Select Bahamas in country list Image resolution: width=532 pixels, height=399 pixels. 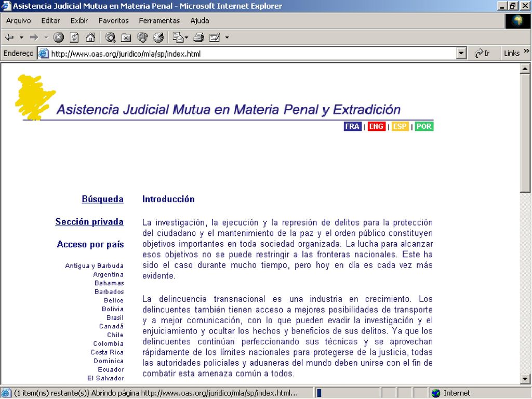109,283
